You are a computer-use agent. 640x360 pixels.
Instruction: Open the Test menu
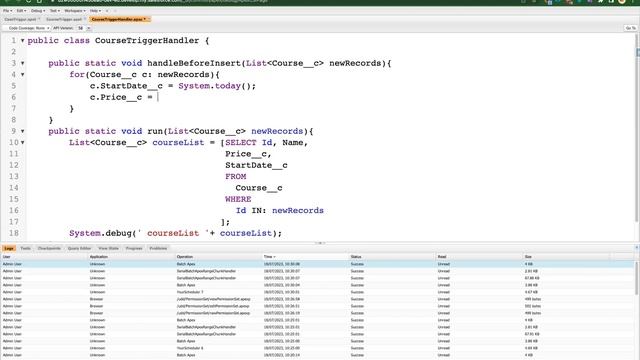click(x=55, y=11)
